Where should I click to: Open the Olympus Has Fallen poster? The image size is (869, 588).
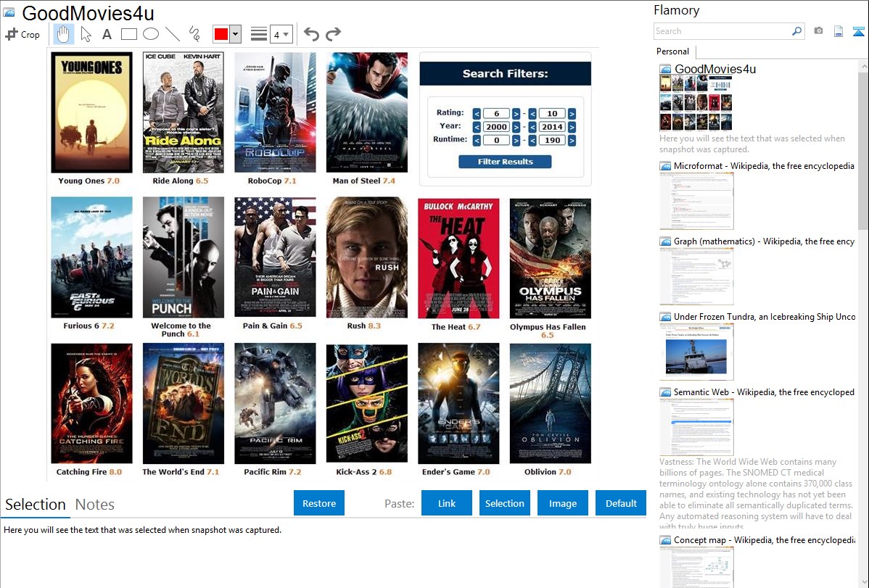pos(551,258)
